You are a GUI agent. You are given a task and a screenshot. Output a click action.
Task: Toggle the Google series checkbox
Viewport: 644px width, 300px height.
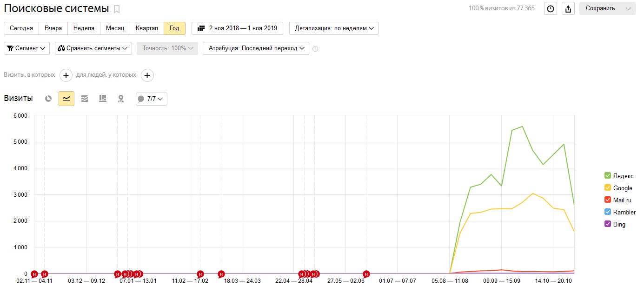click(607, 188)
